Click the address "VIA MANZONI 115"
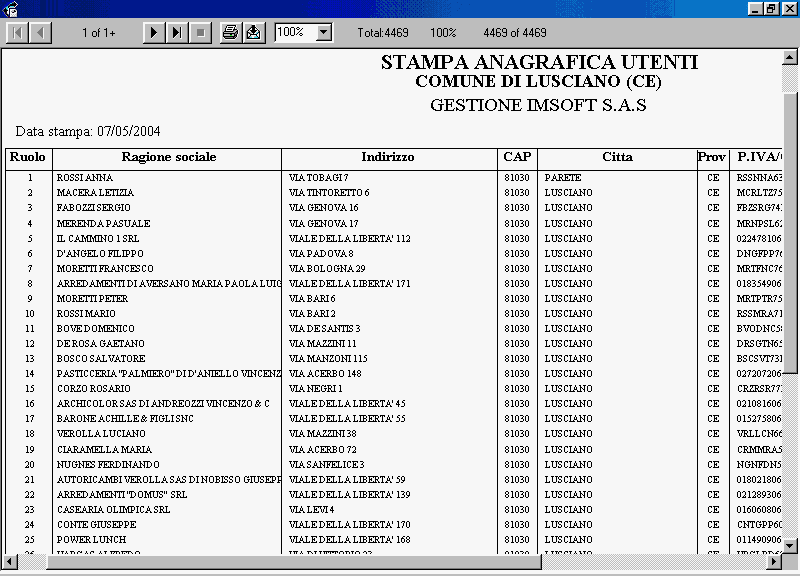This screenshot has height=576, width=800. [x=328, y=359]
